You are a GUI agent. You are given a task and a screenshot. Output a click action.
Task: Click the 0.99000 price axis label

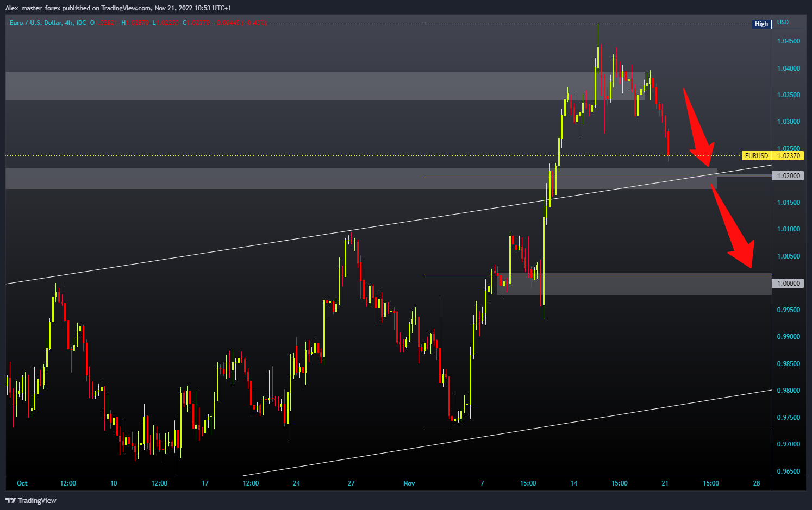pyautogui.click(x=788, y=337)
